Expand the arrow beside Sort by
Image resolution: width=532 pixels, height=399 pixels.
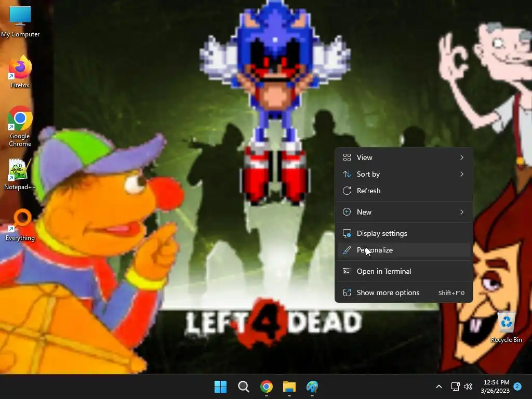pyautogui.click(x=462, y=174)
